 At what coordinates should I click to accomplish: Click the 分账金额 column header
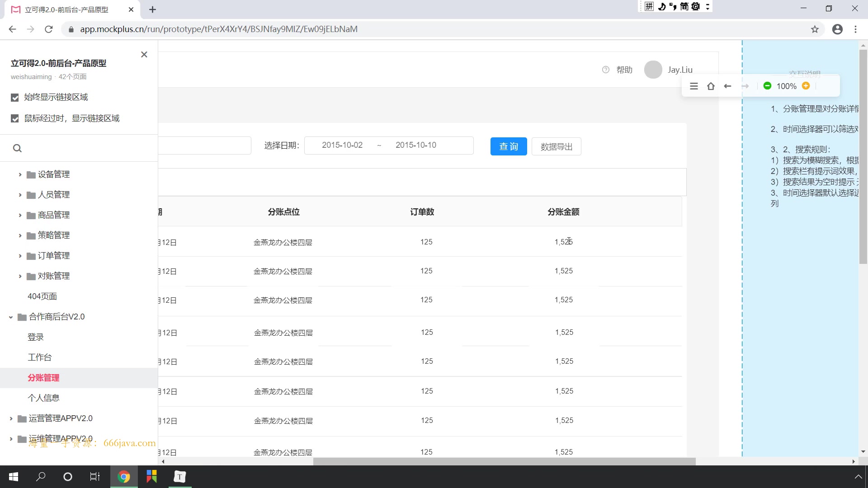(563, 212)
